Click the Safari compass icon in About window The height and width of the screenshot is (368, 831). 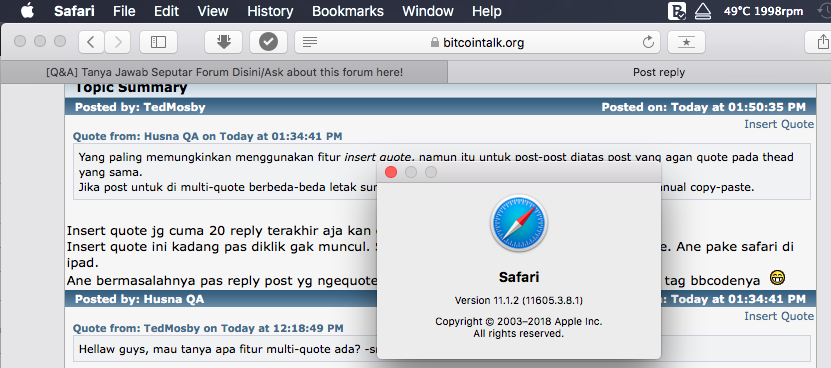(x=519, y=223)
